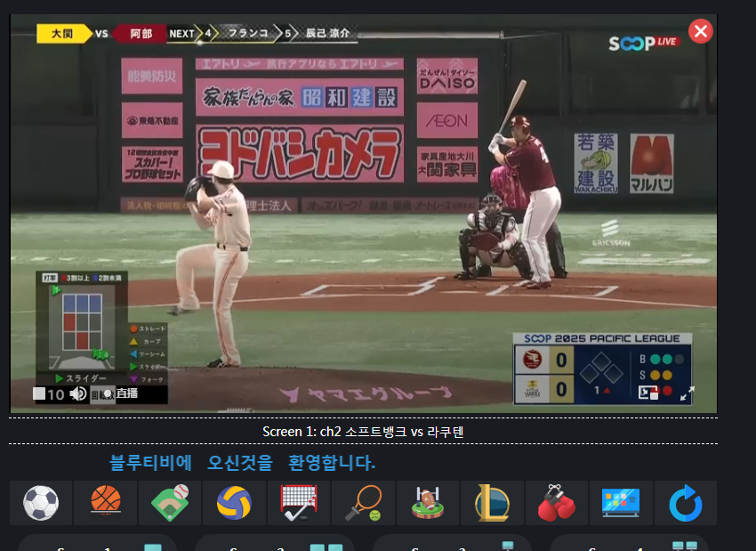Open the League of Legends category
The image size is (756, 551).
pos(492,503)
